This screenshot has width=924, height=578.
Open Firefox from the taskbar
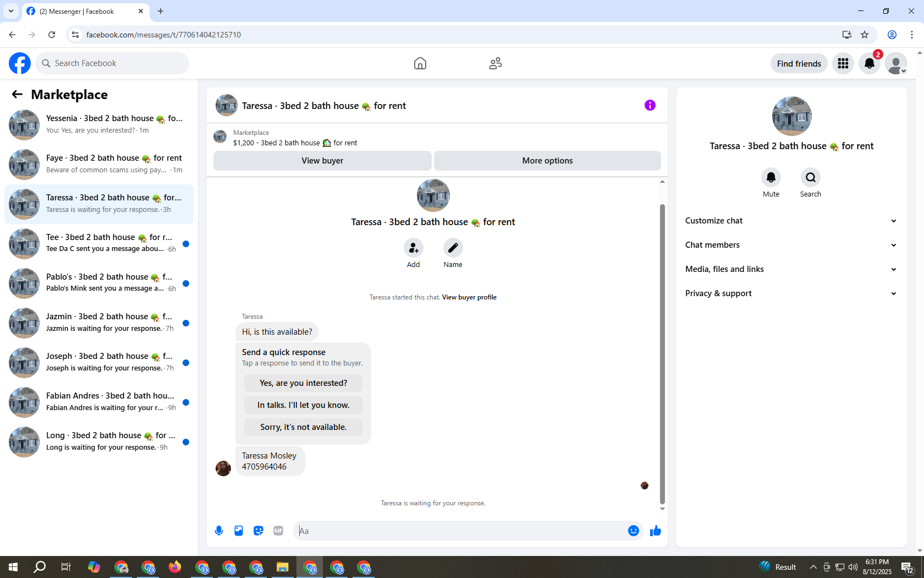coord(175,567)
